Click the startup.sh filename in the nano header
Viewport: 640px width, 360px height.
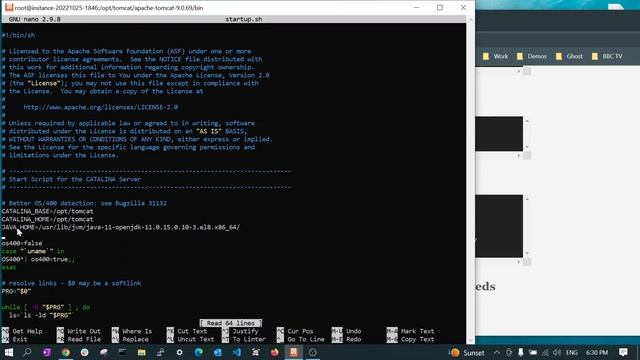tap(244, 19)
